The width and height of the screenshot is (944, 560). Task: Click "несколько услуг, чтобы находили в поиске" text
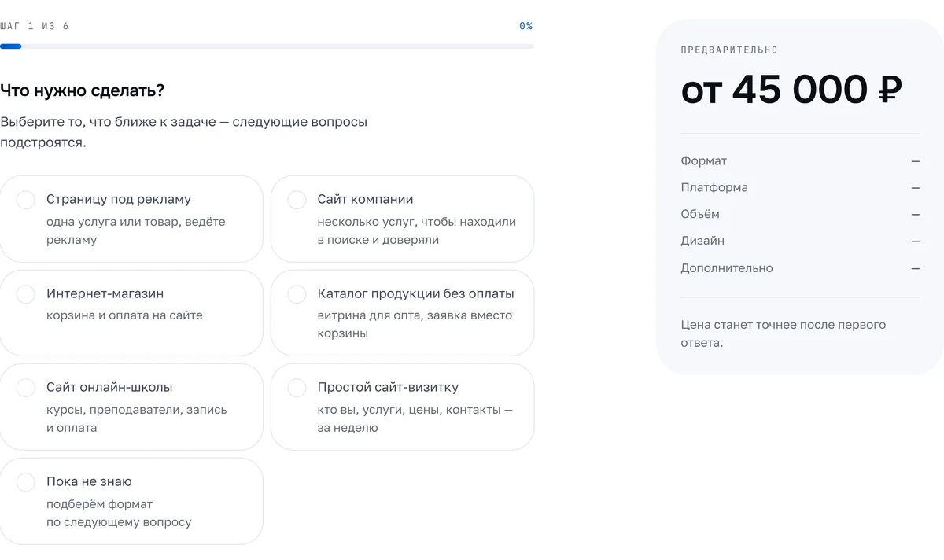417,231
